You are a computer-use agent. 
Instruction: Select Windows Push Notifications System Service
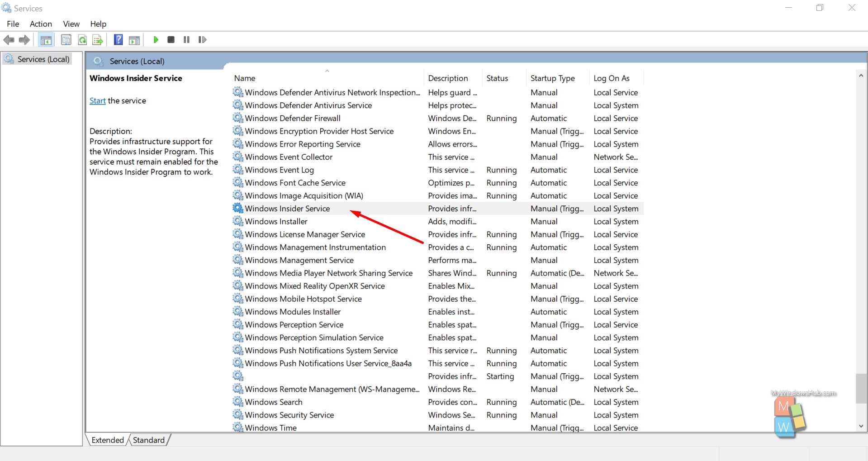437,350
